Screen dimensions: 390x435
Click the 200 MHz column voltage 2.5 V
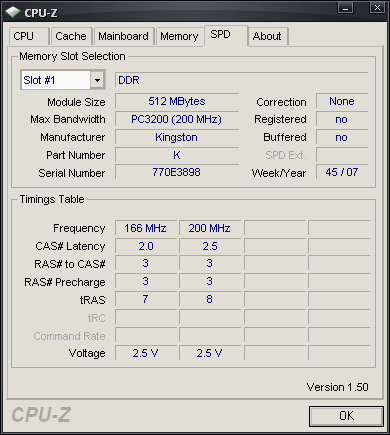[210, 353]
